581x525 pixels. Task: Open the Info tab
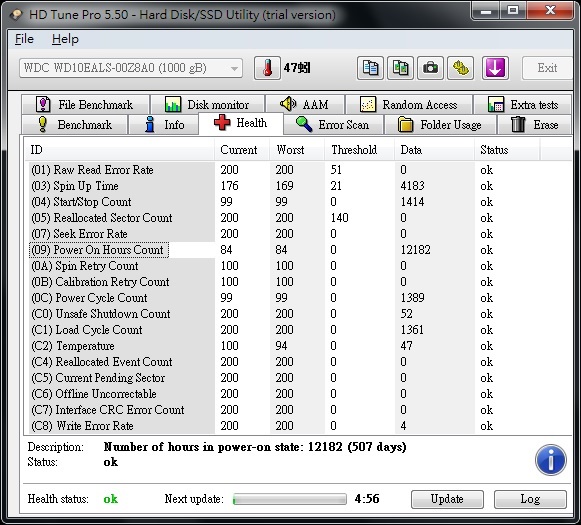(x=164, y=124)
